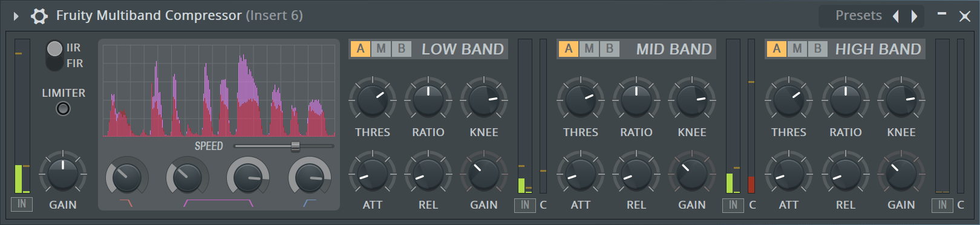Click the low band IN meter button
This screenshot has height=225, width=980.
[525, 205]
